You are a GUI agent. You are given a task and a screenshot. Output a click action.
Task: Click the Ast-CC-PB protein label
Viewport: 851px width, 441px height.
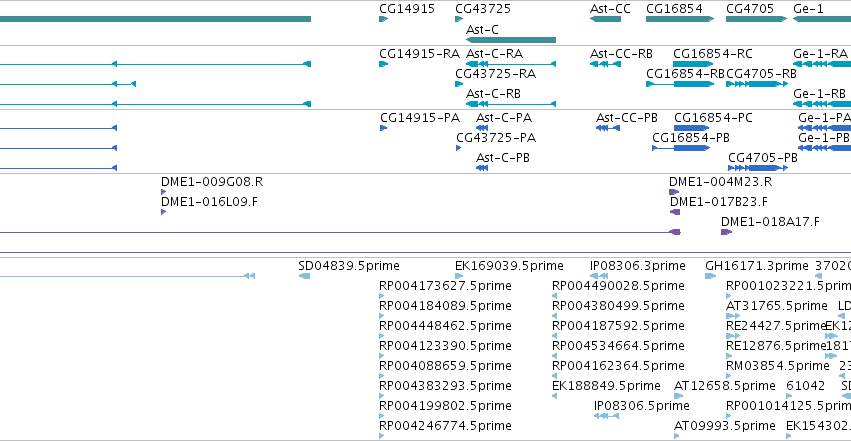pyautogui.click(x=627, y=118)
